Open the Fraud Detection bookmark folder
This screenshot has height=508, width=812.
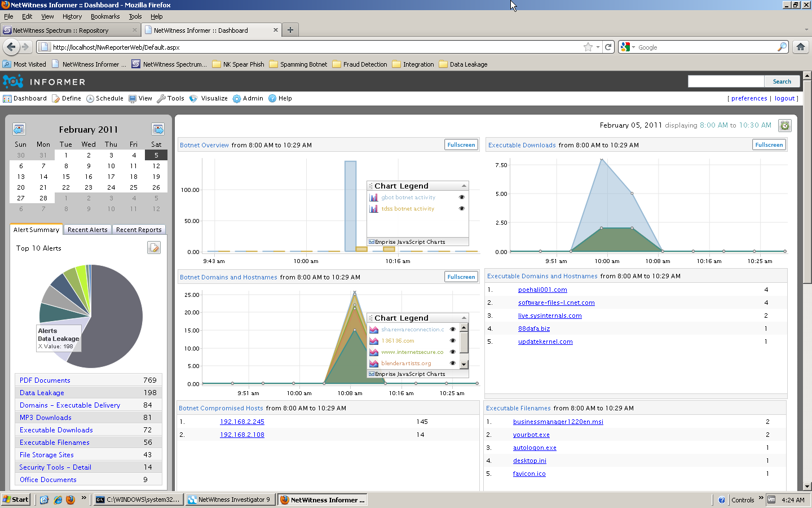(x=360, y=64)
